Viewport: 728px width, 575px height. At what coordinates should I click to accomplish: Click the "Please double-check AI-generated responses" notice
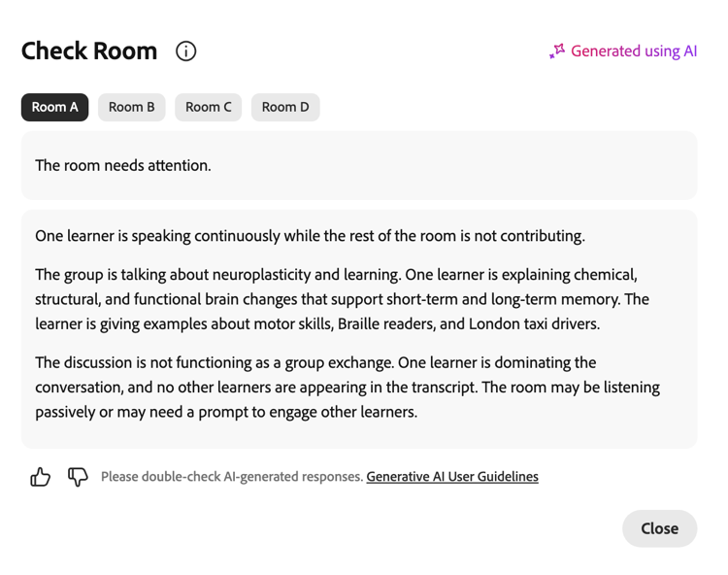pos(232,477)
